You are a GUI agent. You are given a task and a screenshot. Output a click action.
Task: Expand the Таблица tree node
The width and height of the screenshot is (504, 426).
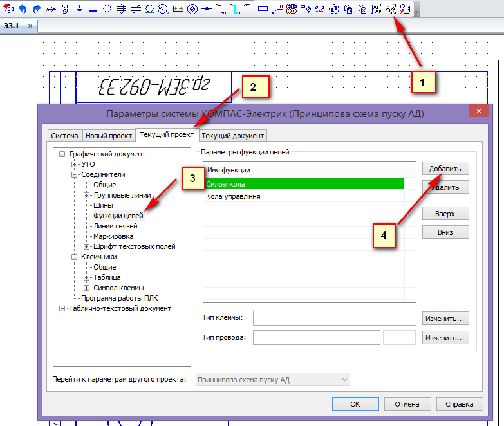tap(86, 277)
